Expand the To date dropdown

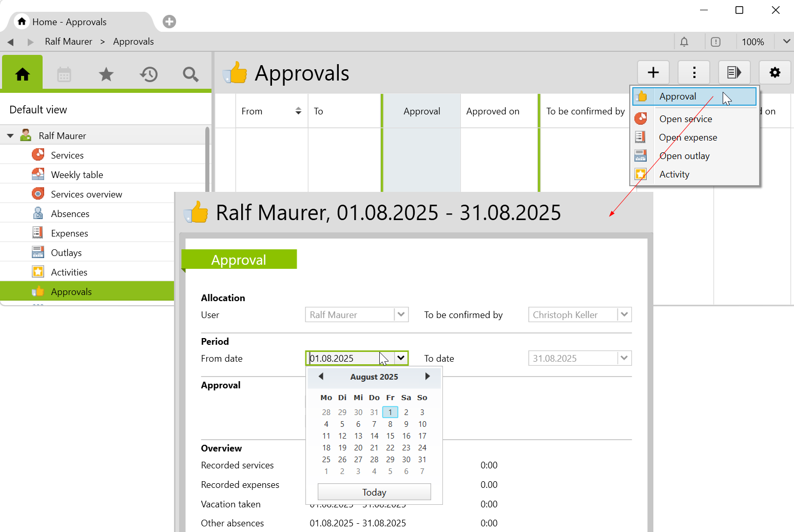(624, 358)
